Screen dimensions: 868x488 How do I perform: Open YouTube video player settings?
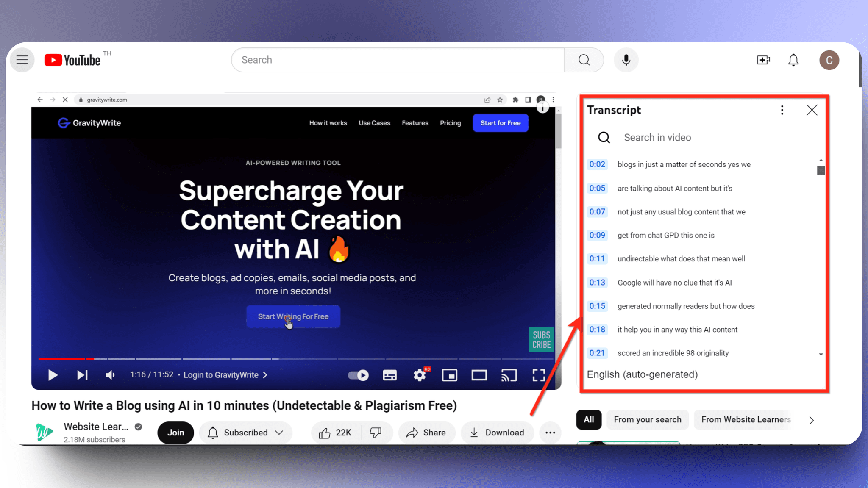tap(420, 375)
